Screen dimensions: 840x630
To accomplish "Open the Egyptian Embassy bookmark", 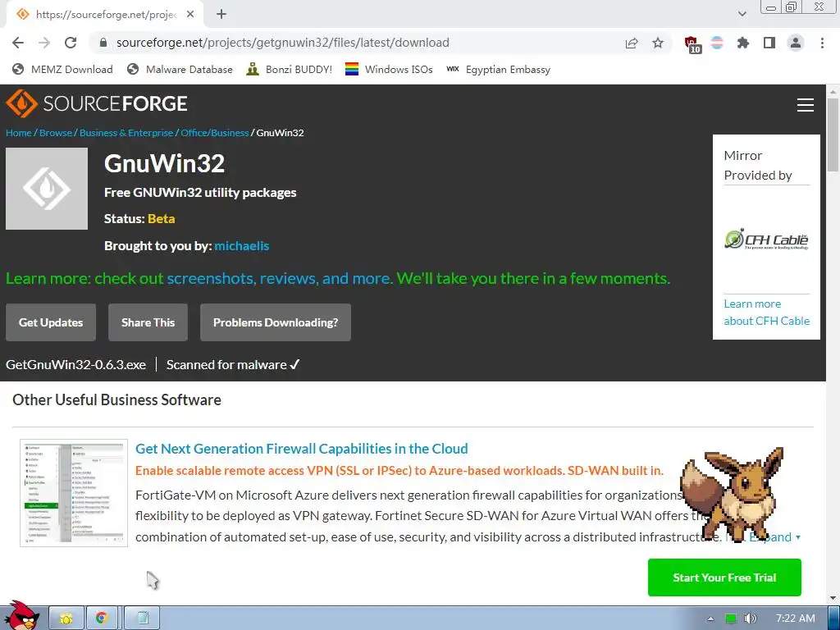I will click(x=498, y=69).
